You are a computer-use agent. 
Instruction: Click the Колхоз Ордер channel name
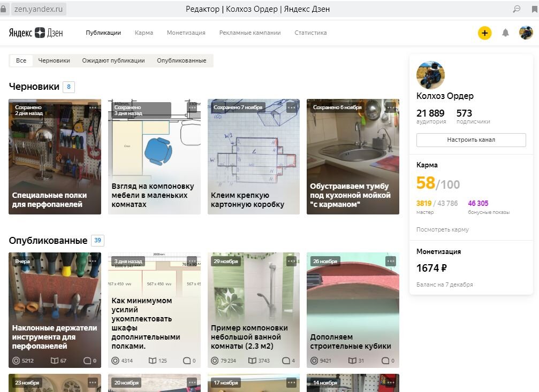(x=445, y=96)
